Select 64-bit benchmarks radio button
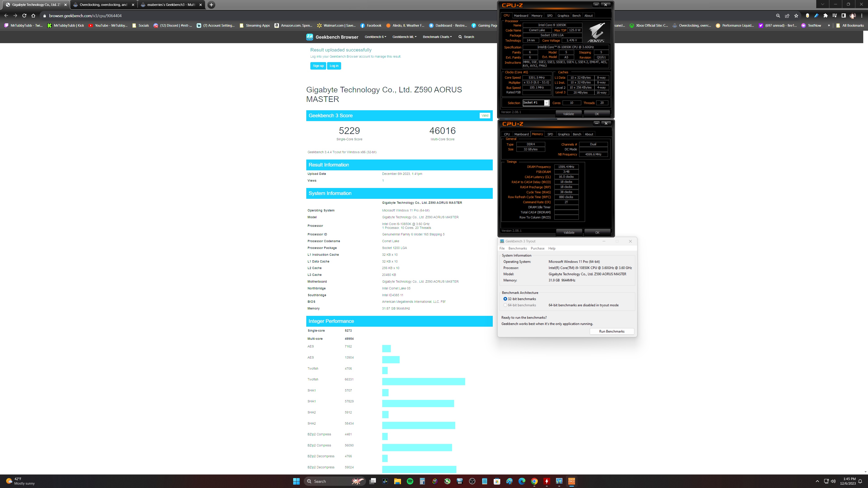This screenshot has width=868, height=488. (505, 305)
